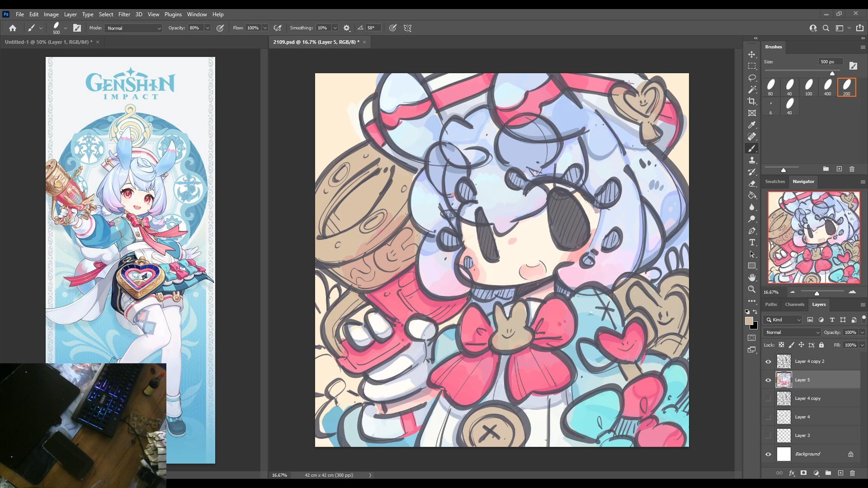Viewport: 868px width, 488px height.
Task: Select the Lasso tool
Action: (752, 78)
